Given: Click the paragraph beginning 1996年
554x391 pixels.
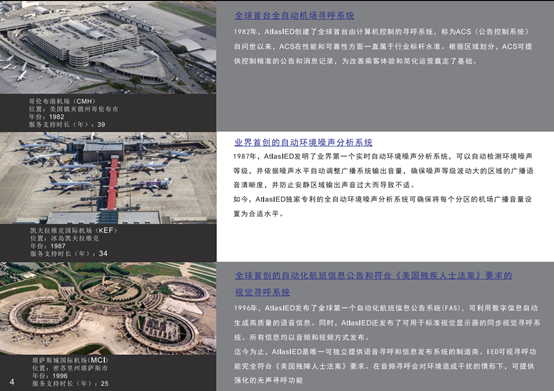Looking at the screenshot, I should tap(387, 322).
